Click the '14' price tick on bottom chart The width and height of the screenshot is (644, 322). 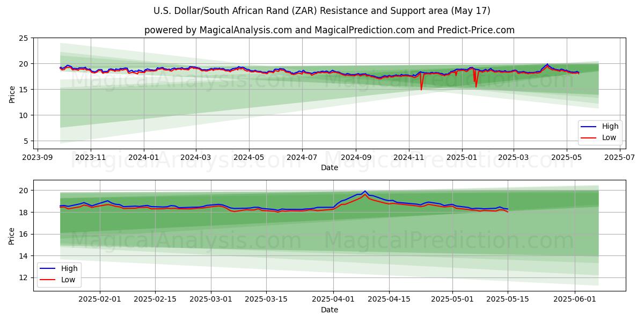[24, 256]
